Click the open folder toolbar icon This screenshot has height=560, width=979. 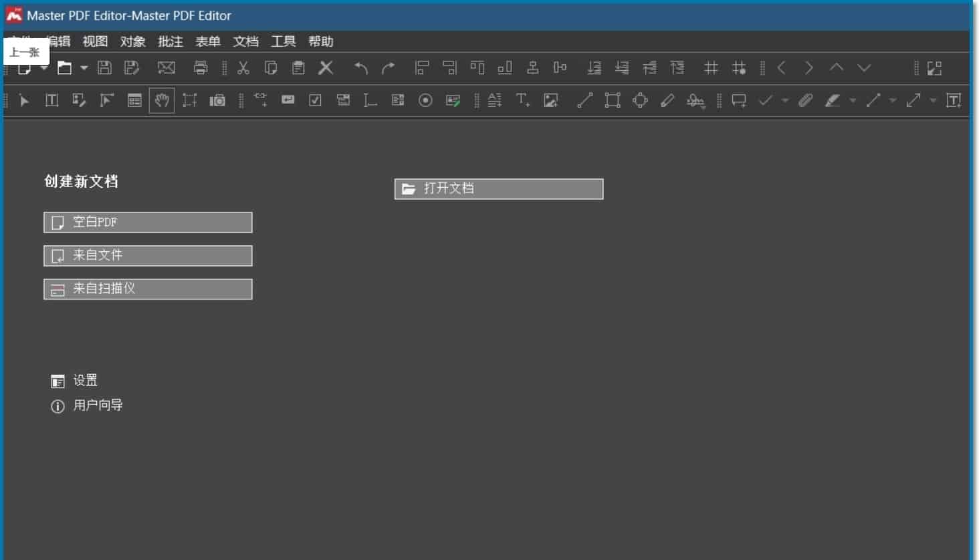click(x=64, y=67)
